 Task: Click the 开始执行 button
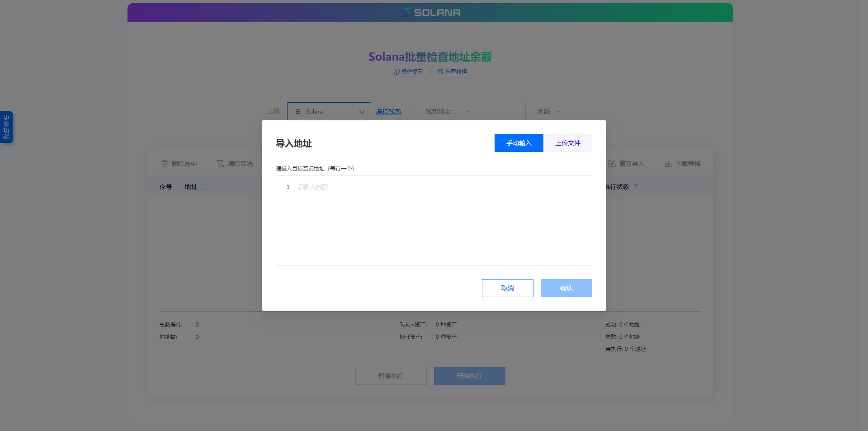click(x=470, y=376)
